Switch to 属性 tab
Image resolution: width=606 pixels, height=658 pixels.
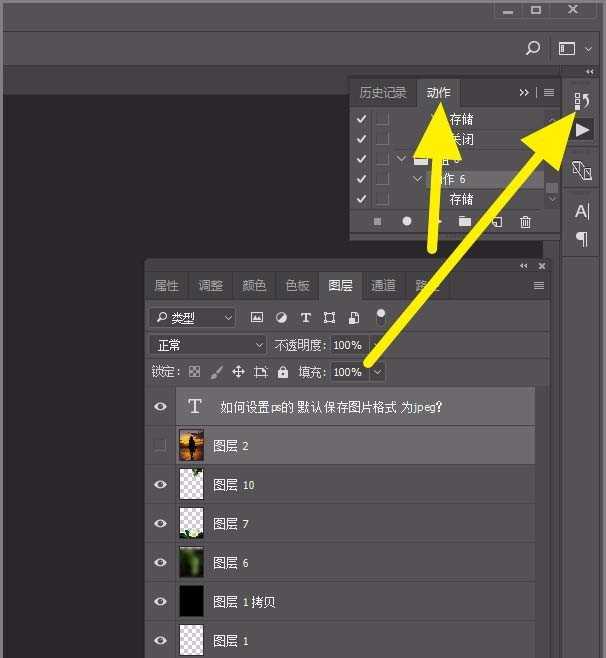pos(166,286)
